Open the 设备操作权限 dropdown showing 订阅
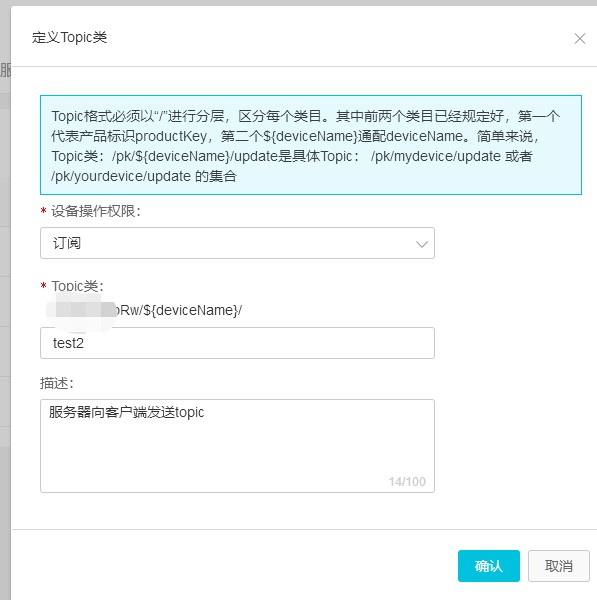597x600 pixels. coord(237,243)
